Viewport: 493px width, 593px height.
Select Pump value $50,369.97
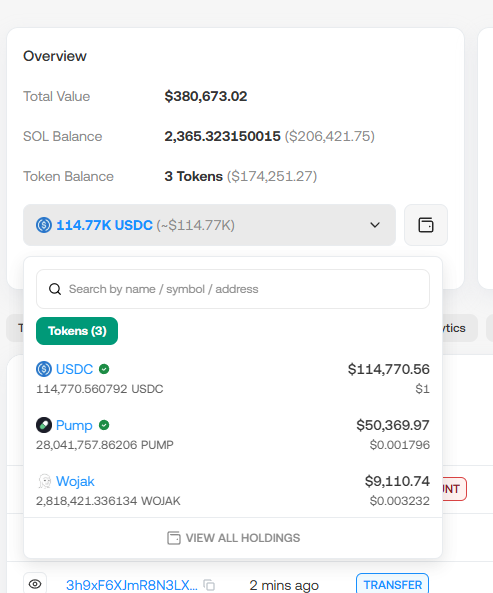(x=393, y=425)
